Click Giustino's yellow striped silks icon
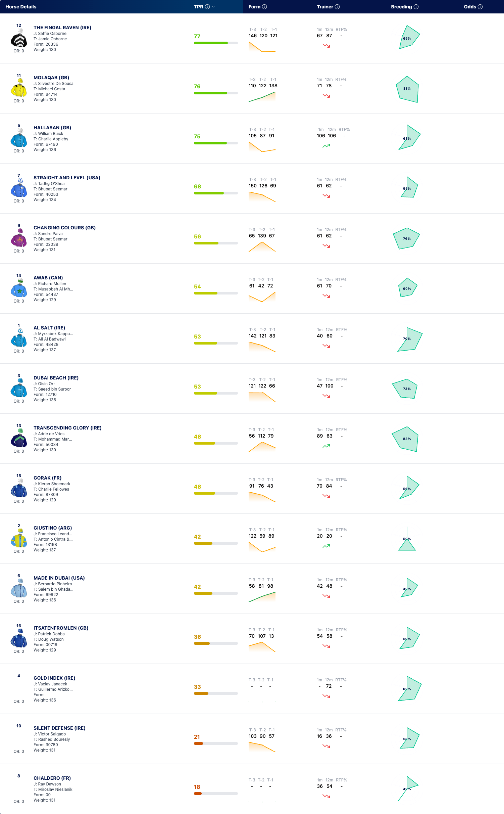Screen dimensions: 504x814 19,539
